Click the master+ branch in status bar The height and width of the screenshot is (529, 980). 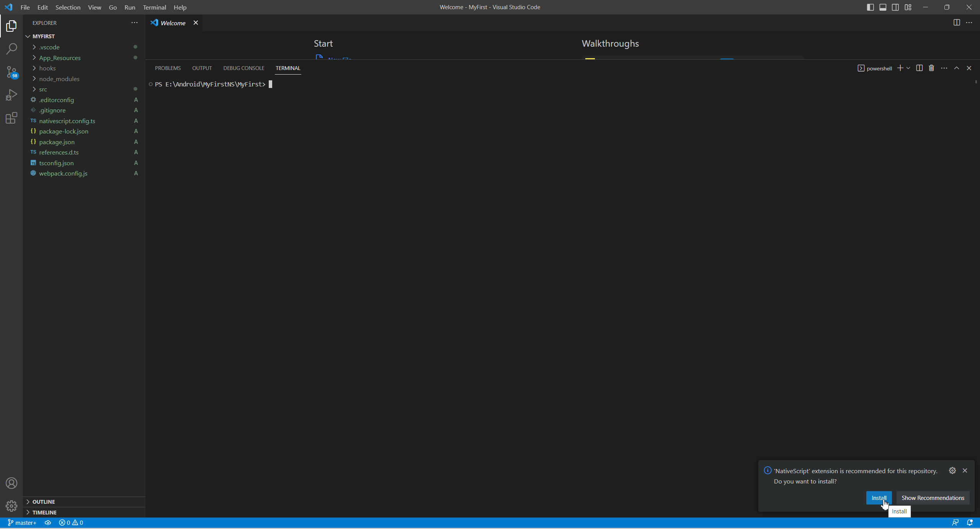(x=22, y=522)
